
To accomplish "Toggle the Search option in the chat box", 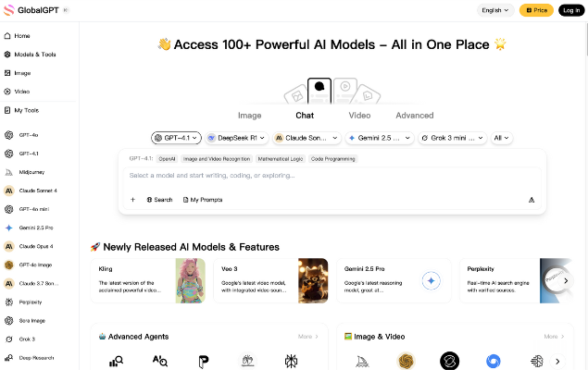I will (159, 200).
